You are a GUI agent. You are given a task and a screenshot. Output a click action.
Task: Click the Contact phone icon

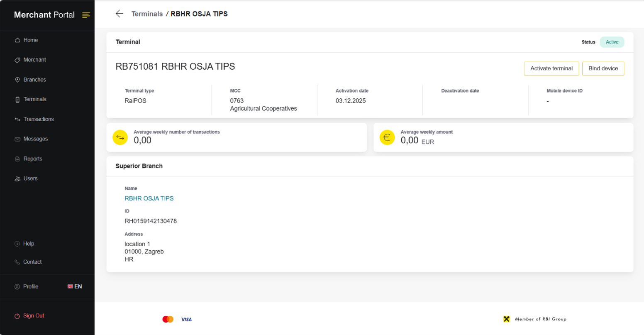coord(17,262)
